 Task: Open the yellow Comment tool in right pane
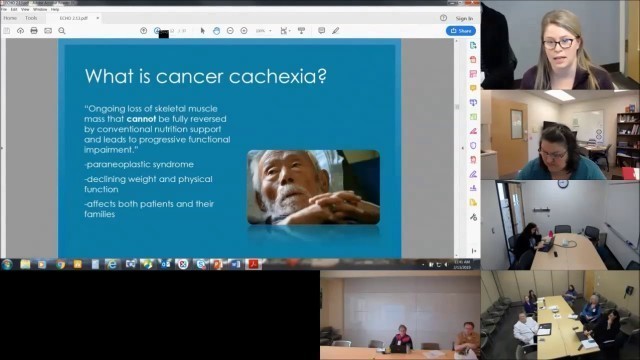point(473,88)
